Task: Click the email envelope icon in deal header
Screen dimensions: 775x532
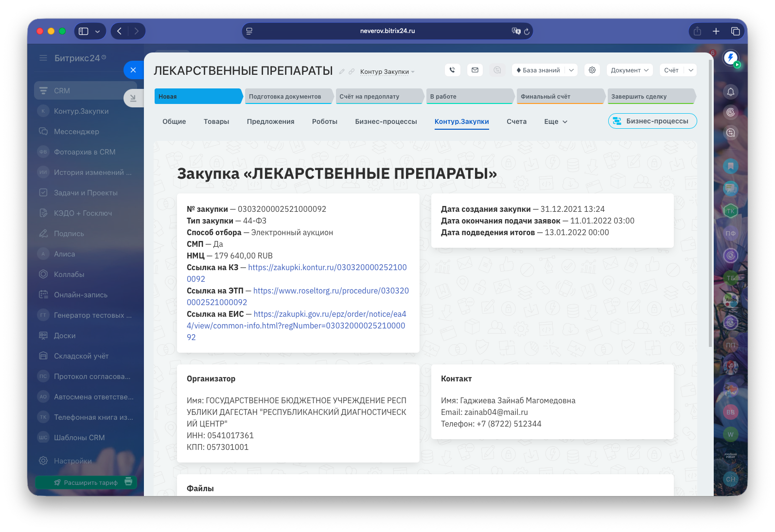Action: point(475,70)
